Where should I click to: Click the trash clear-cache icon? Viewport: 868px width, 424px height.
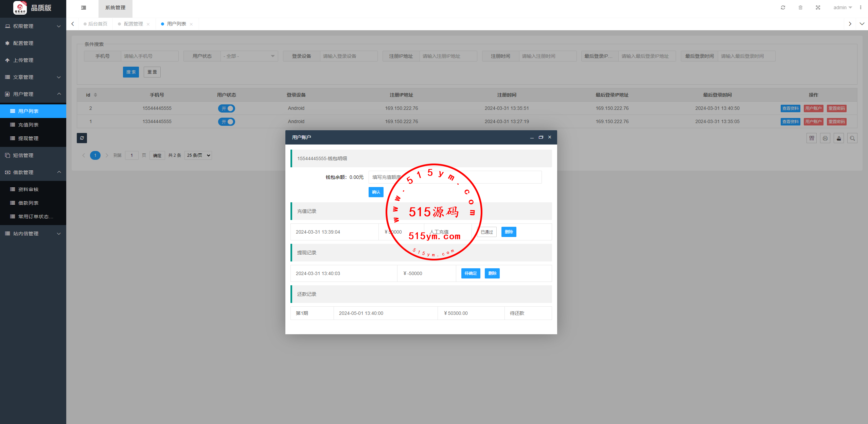point(800,7)
